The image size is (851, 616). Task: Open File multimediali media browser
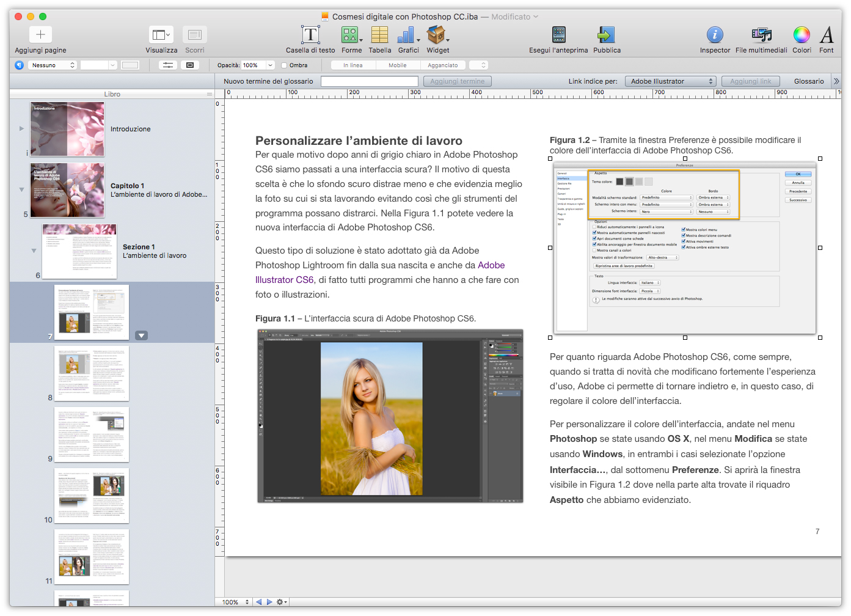[761, 35]
